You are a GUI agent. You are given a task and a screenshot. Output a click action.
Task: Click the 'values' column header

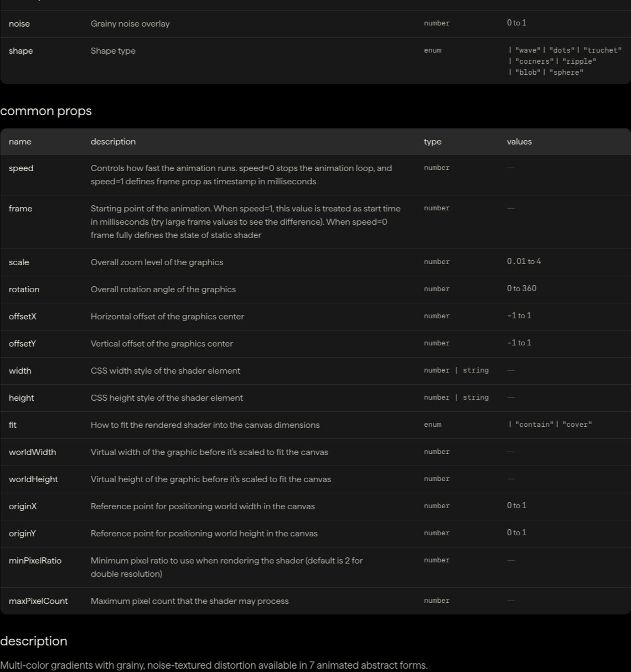(519, 142)
